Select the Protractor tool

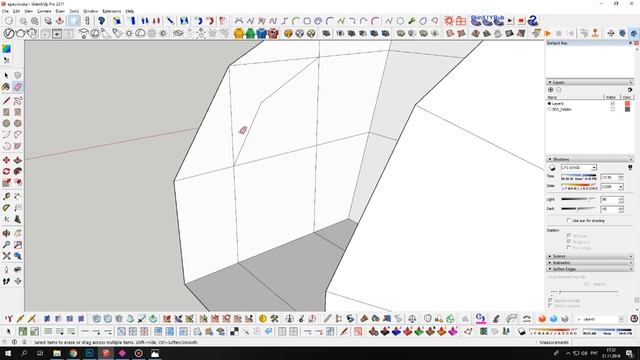pyautogui.click(x=6, y=208)
